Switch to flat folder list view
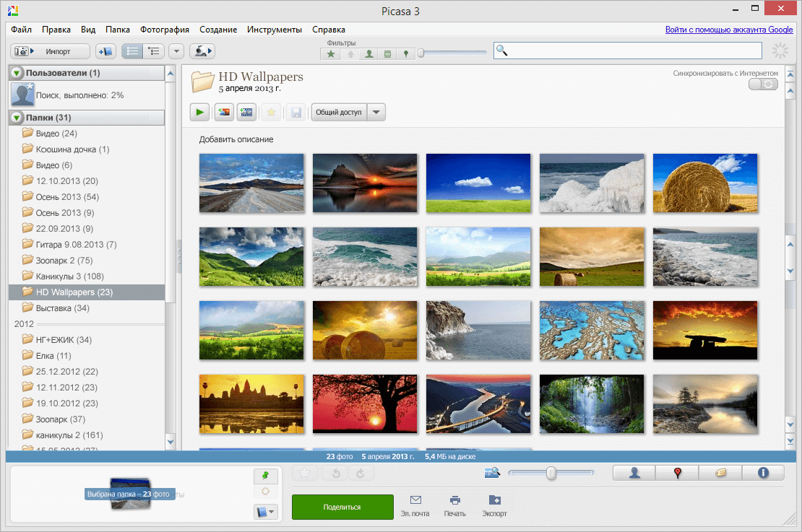Viewport: 802px width, 532px height. tap(132, 51)
